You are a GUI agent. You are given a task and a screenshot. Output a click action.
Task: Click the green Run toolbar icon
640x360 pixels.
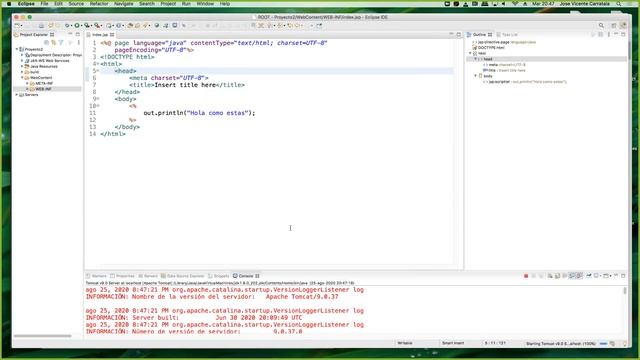coord(76,25)
